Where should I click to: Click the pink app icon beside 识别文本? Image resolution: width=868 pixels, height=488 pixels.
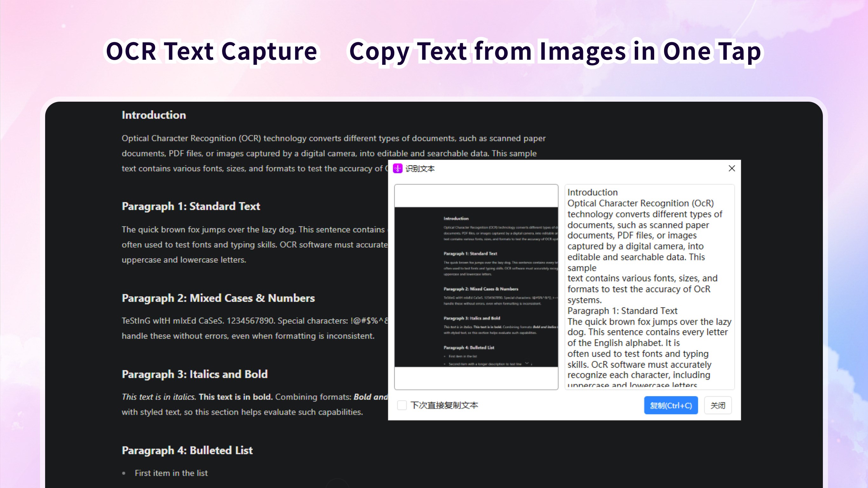click(x=397, y=168)
